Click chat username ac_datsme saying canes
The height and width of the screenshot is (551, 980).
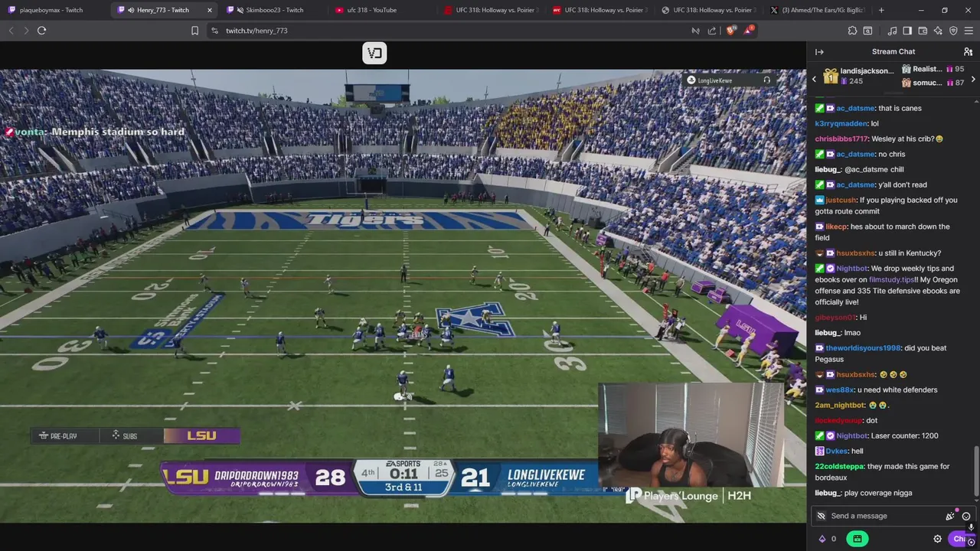pos(855,109)
